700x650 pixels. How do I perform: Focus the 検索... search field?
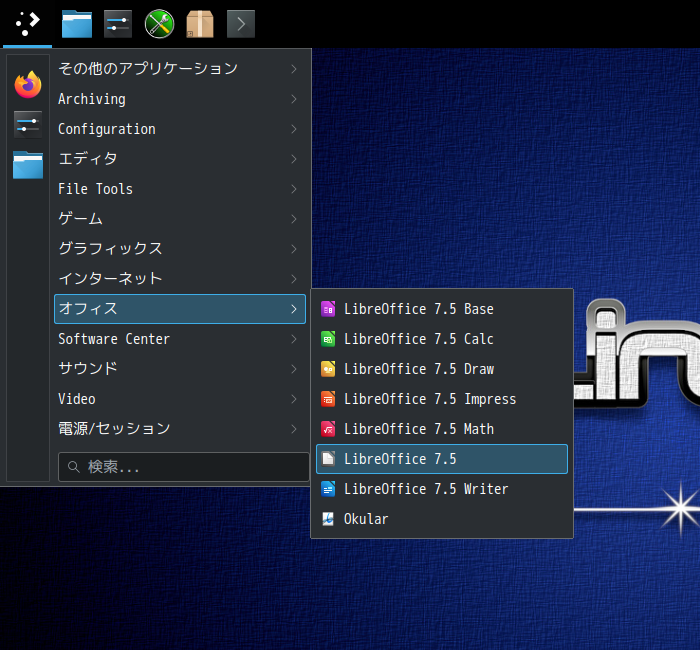coord(183,467)
